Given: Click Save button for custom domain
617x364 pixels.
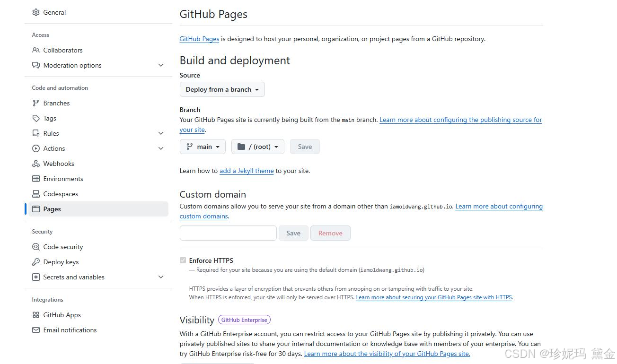Looking at the screenshot, I should tap(293, 233).
